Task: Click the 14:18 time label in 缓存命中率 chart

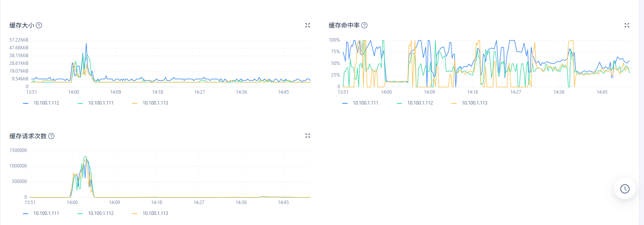Action: pyautogui.click(x=472, y=92)
